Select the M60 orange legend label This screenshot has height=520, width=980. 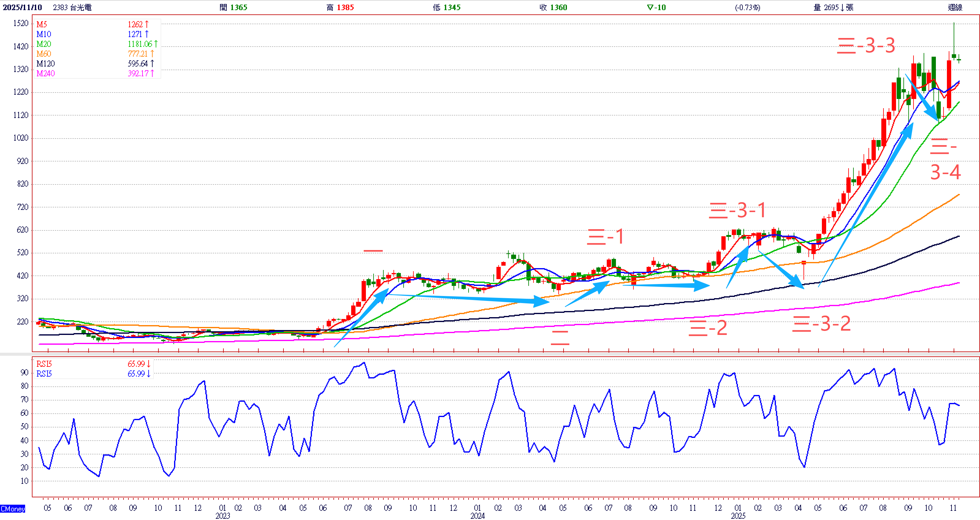point(44,54)
